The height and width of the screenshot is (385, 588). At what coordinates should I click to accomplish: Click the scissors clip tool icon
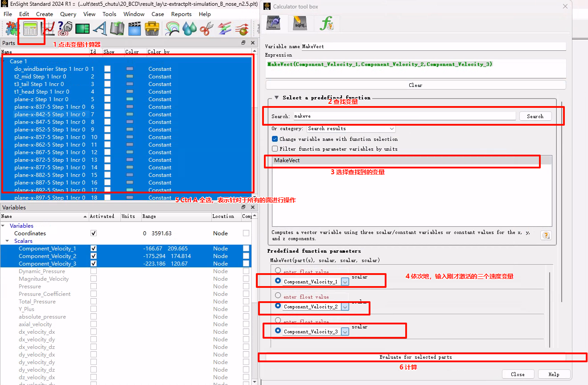pos(206,29)
